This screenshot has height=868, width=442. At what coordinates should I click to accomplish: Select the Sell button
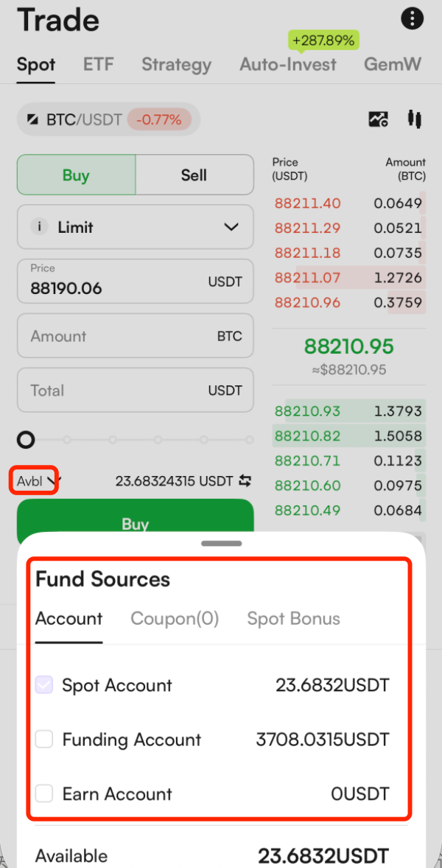(194, 175)
